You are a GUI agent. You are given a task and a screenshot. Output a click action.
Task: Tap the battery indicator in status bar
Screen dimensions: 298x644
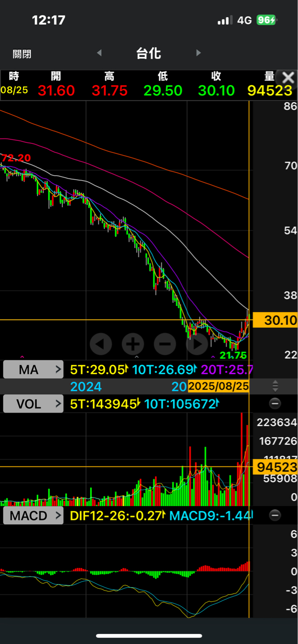[x=266, y=20]
